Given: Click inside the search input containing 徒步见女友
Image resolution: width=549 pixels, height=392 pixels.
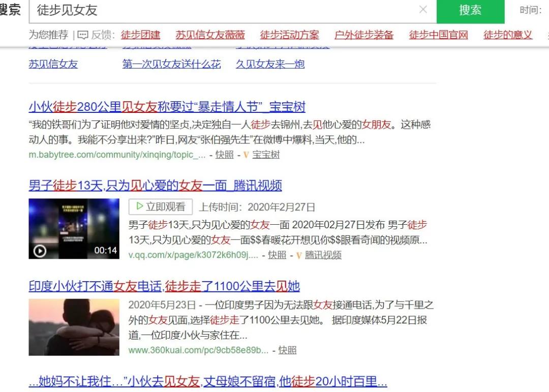Looking at the screenshot, I should (x=152, y=10).
